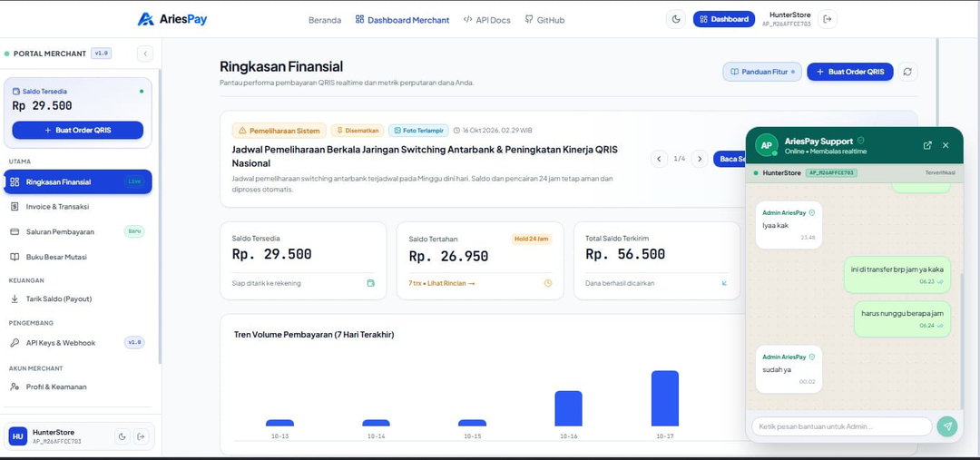Click the 10-16 chart bar
This screenshot has width=980, height=460.
coord(568,408)
